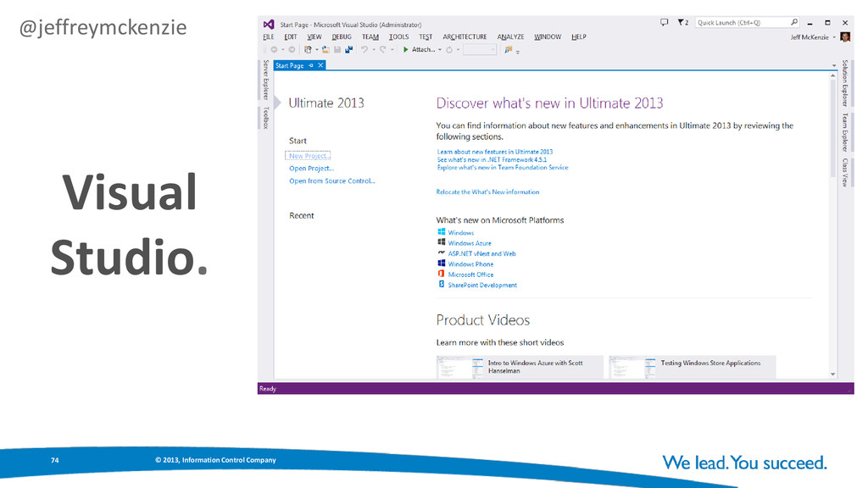Image resolution: width=868 pixels, height=488 pixels.
Task: Click the Redo toolbar icon
Action: 382,50
